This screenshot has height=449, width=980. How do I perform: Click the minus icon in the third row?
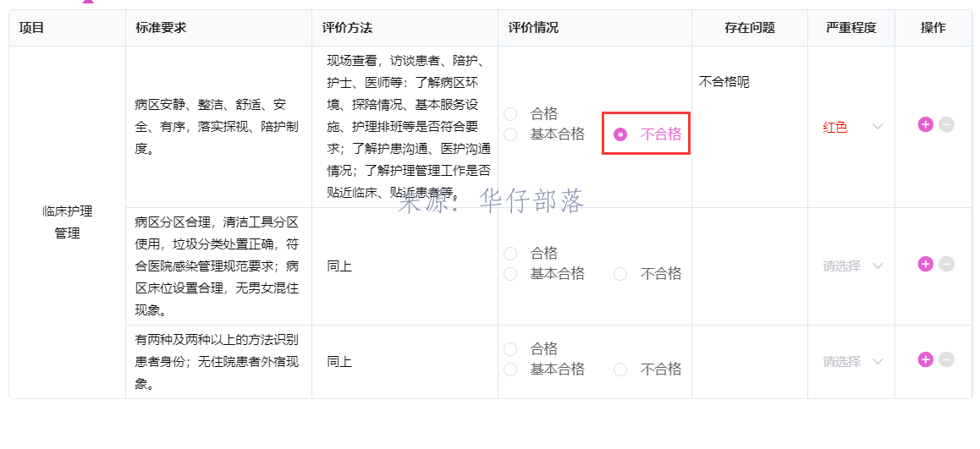(x=946, y=359)
